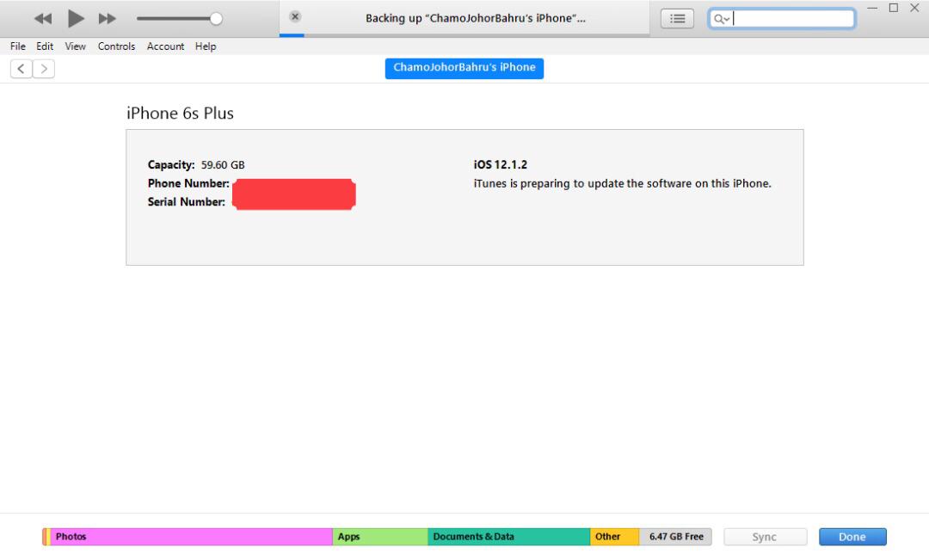929x560 pixels.
Task: Click the Done button
Action: pyautogui.click(x=852, y=537)
